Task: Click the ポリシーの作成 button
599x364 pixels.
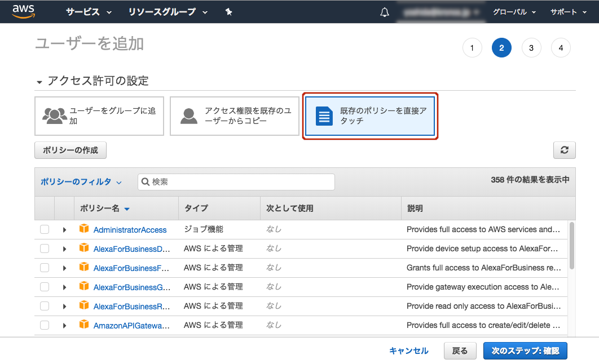Action: [x=71, y=150]
